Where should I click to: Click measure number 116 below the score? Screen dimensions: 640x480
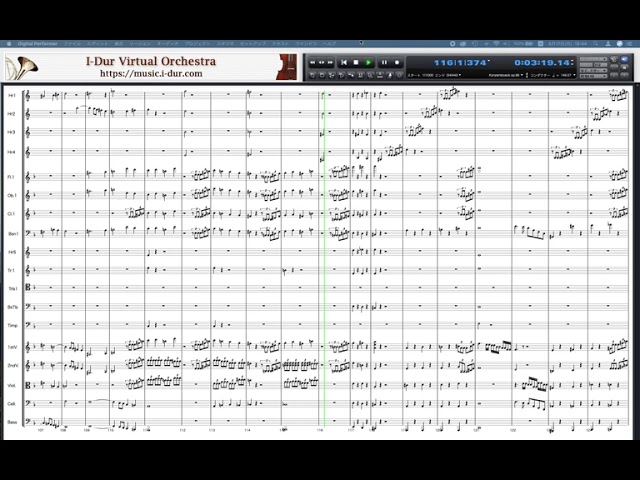[x=320, y=430]
